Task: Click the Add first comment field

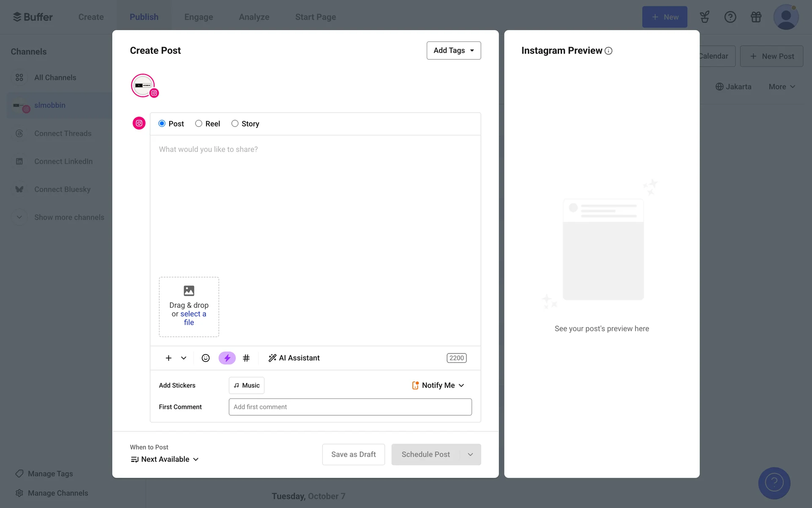Action: click(x=350, y=407)
